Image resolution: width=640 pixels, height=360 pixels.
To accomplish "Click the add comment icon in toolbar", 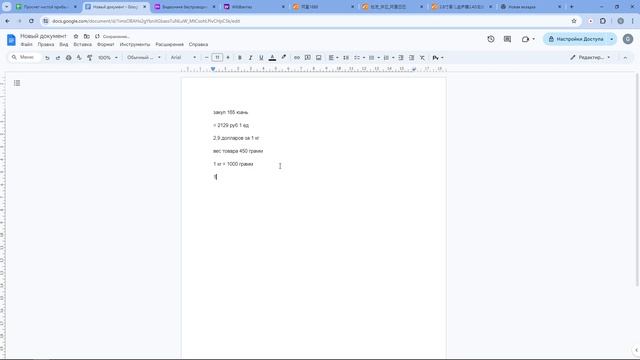I will [308, 58].
